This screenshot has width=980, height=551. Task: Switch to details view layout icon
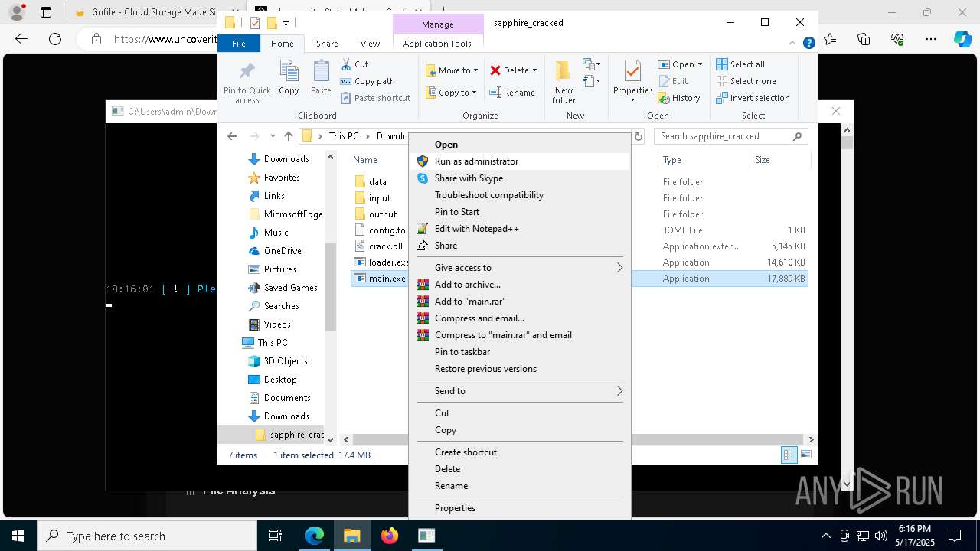[x=789, y=455]
